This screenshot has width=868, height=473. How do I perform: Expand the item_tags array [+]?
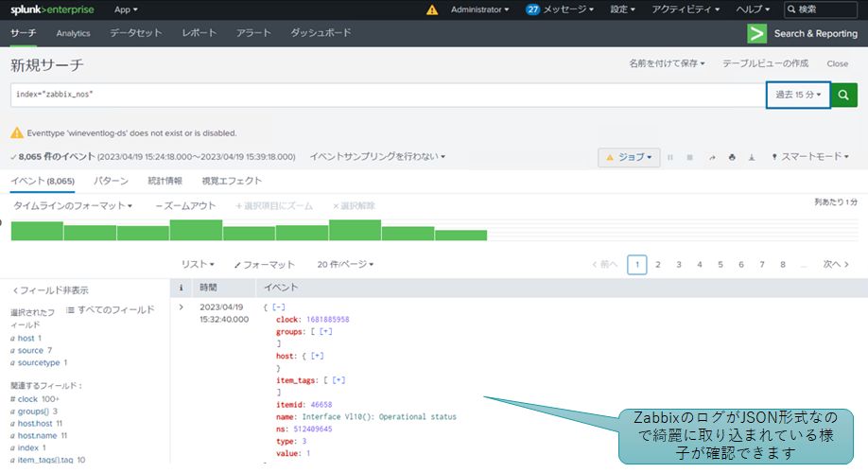tap(339, 380)
